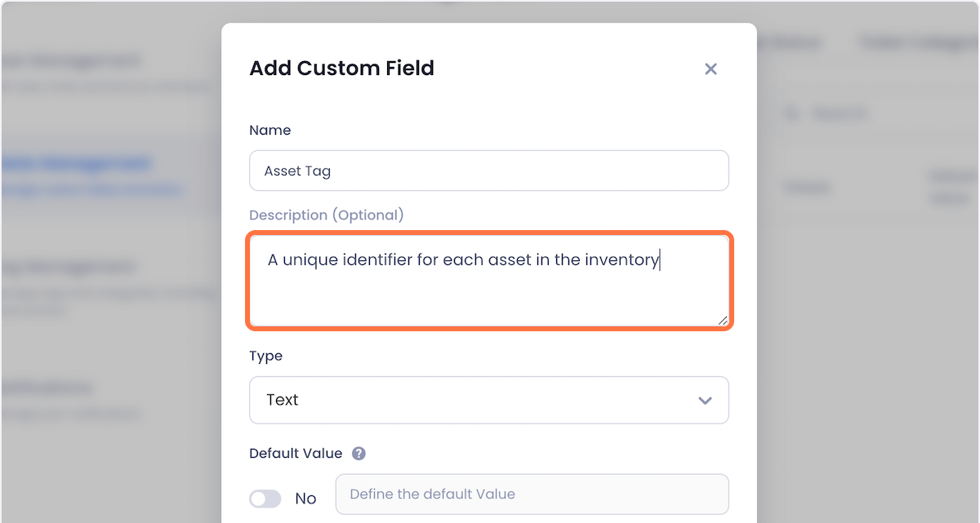Click the Add Custom Field dialog title
Image resolution: width=980 pixels, height=523 pixels.
pyautogui.click(x=341, y=69)
